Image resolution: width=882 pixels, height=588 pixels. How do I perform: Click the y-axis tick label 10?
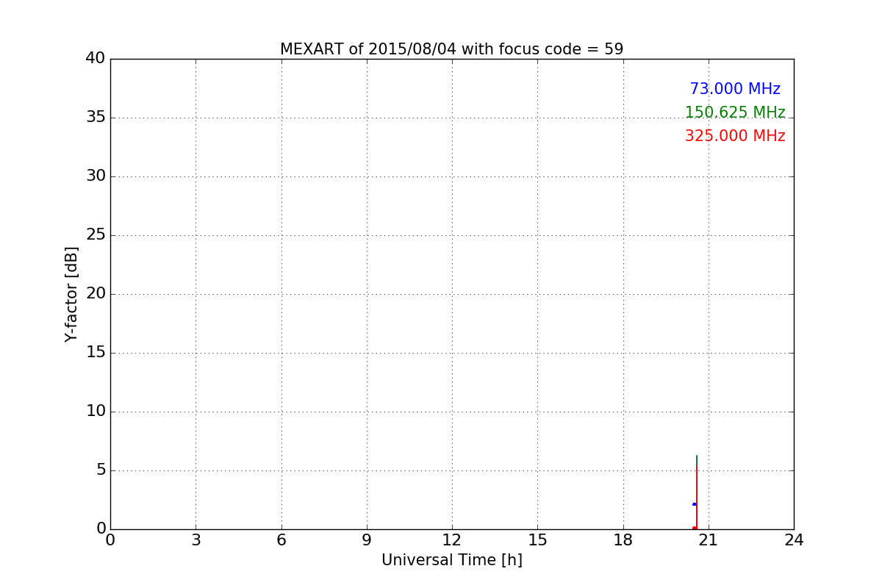96,411
